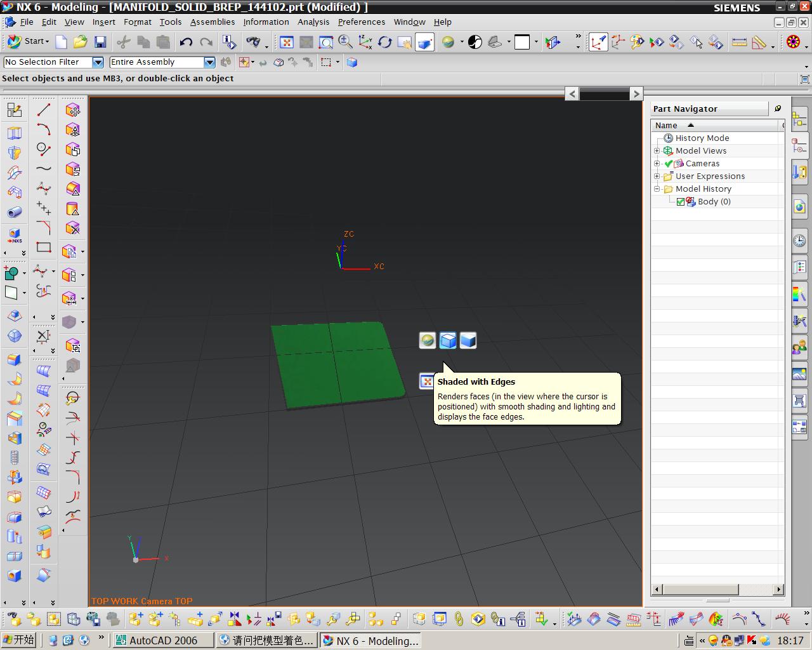The height and width of the screenshot is (650, 812).
Task: Open the Format menu
Action: (x=138, y=22)
